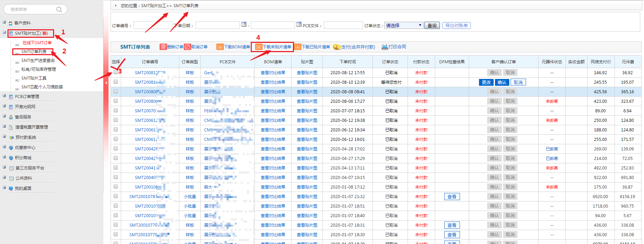Click the red 删除订单 trash icon

(163, 47)
